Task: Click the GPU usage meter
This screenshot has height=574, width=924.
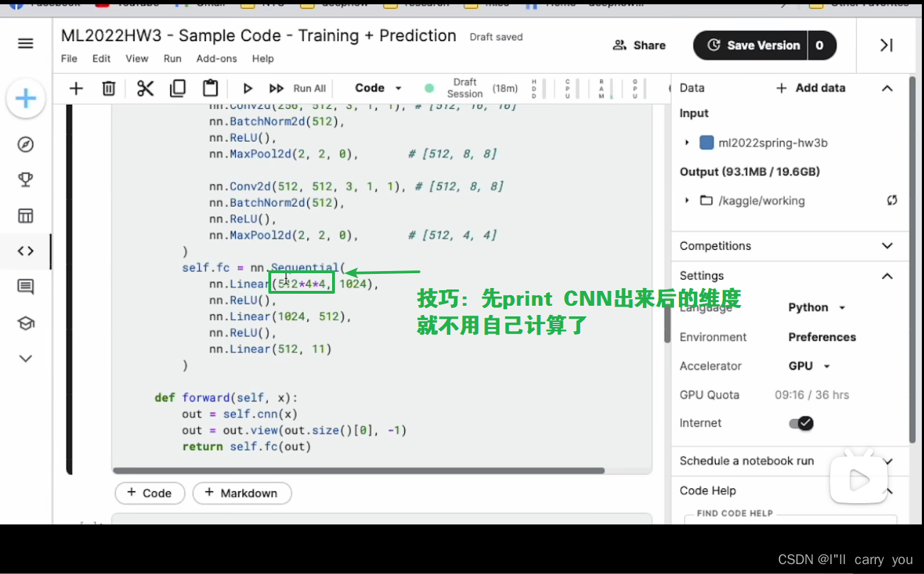Action: (637, 88)
